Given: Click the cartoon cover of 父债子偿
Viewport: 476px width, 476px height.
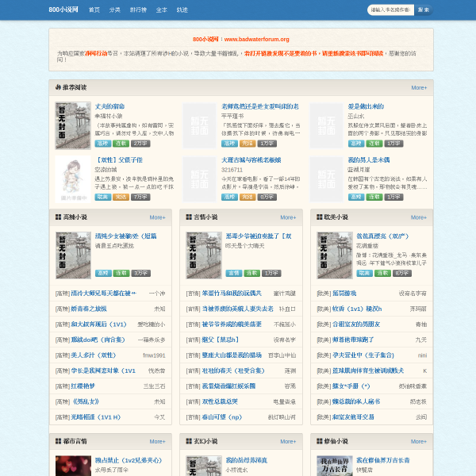Looking at the screenshot, I should tap(73, 179).
